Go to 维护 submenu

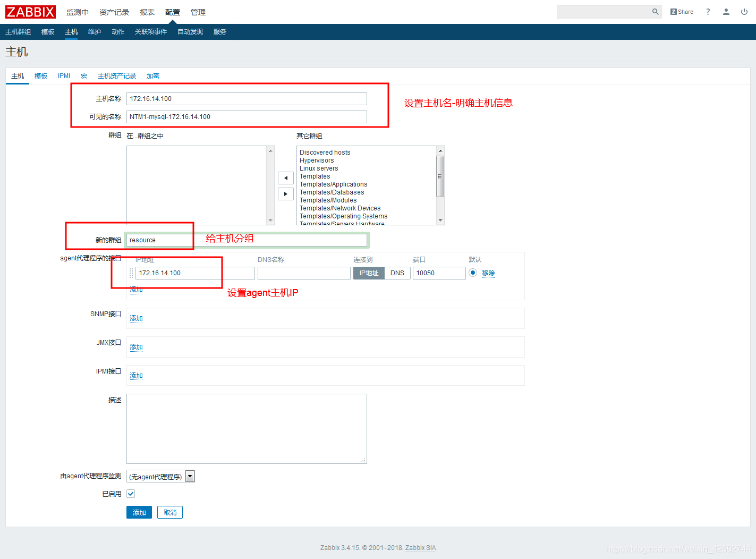(x=95, y=32)
